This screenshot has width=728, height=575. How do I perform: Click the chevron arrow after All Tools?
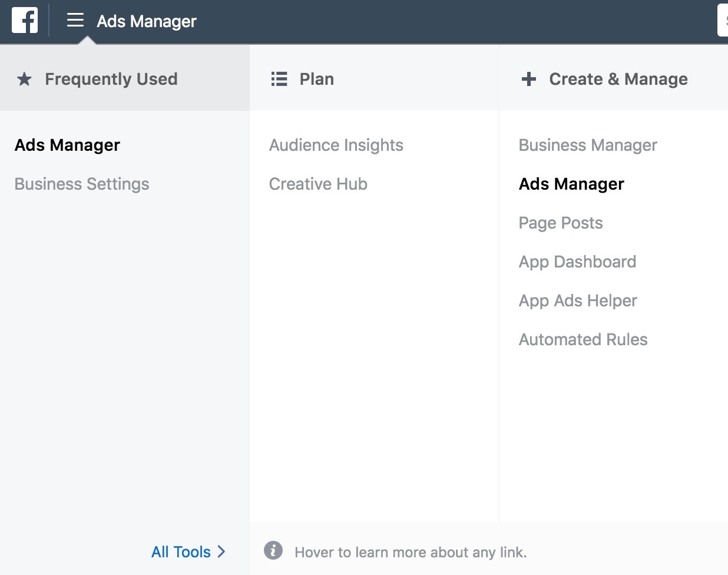(221, 551)
